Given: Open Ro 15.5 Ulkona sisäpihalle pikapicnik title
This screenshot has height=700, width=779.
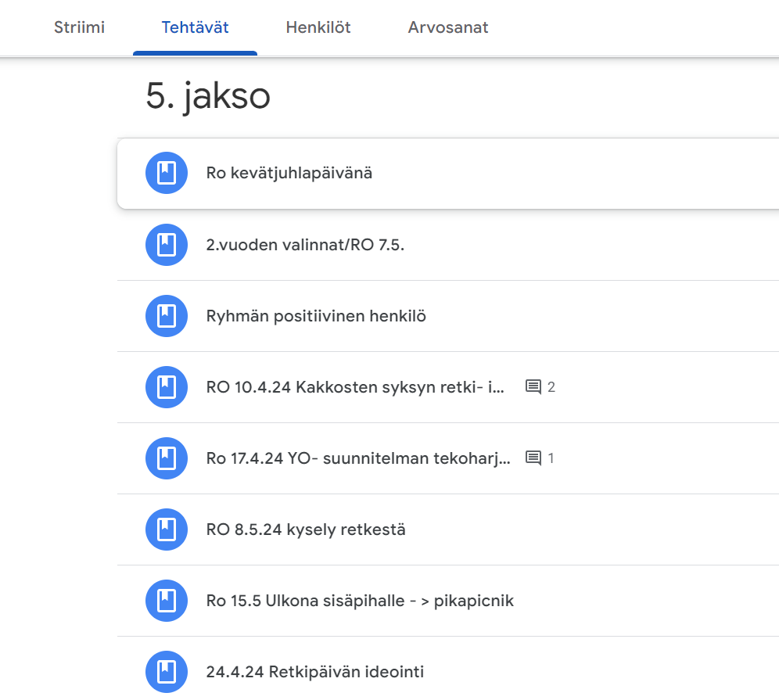Looking at the screenshot, I should [x=360, y=601].
